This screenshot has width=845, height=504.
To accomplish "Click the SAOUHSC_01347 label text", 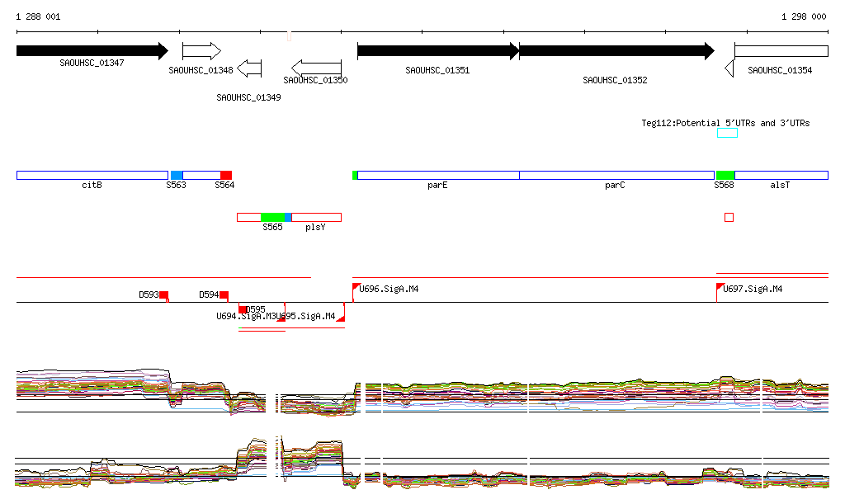I will [92, 63].
